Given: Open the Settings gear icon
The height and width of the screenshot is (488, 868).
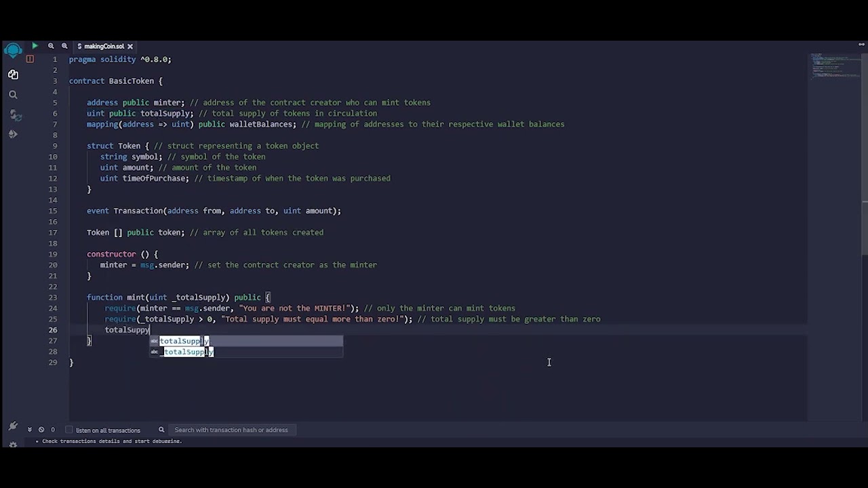Looking at the screenshot, I should tap(12, 445).
